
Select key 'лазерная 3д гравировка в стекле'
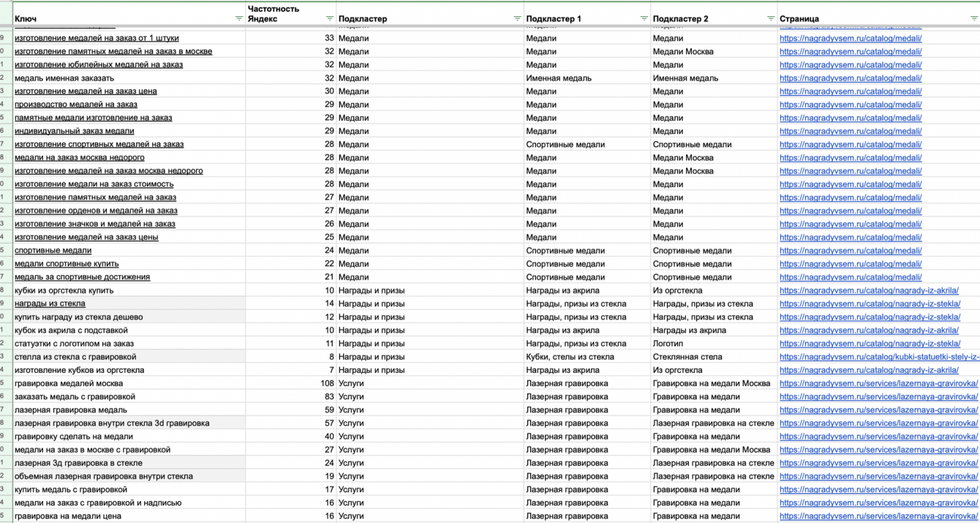coord(78,463)
